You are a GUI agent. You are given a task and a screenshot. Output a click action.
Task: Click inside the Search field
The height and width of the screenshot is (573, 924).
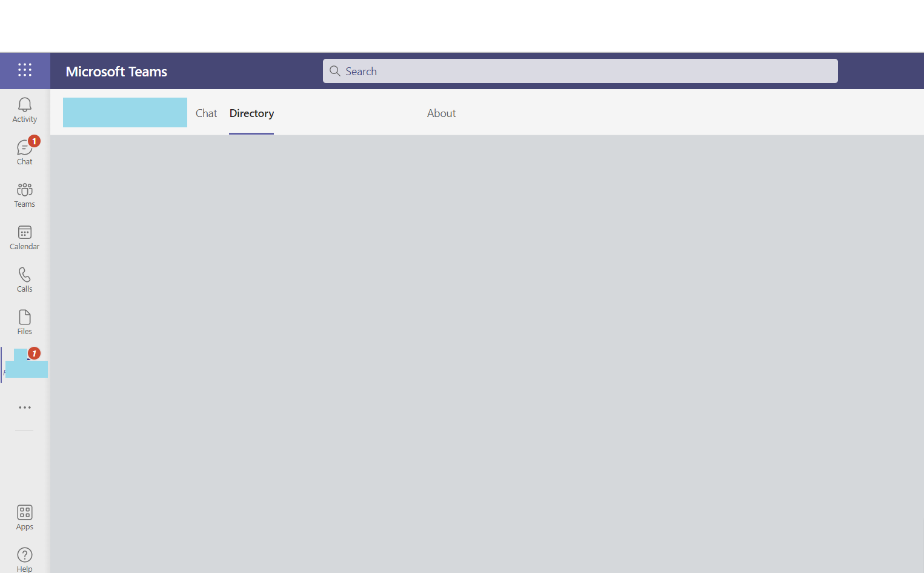580,71
